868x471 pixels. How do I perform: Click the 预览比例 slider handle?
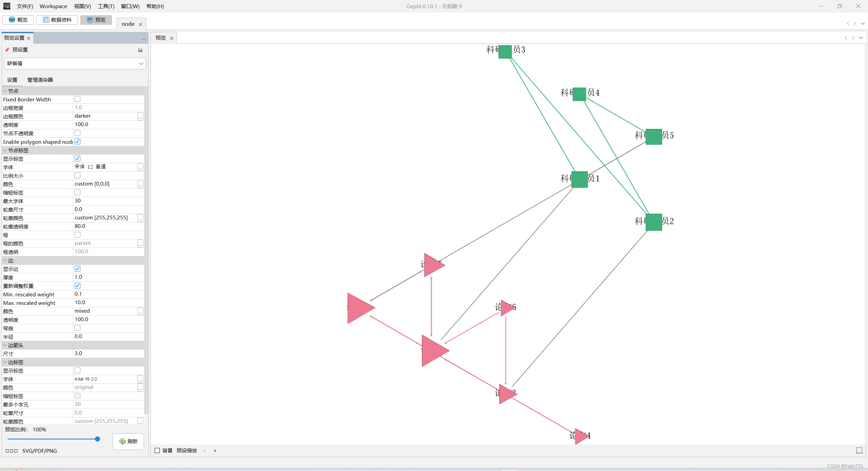point(97,439)
